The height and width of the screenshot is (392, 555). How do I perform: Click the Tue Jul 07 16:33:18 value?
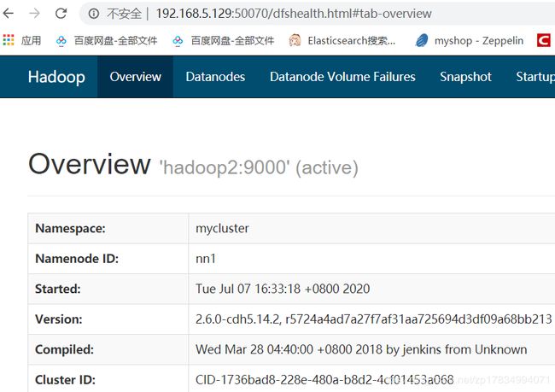pos(283,289)
